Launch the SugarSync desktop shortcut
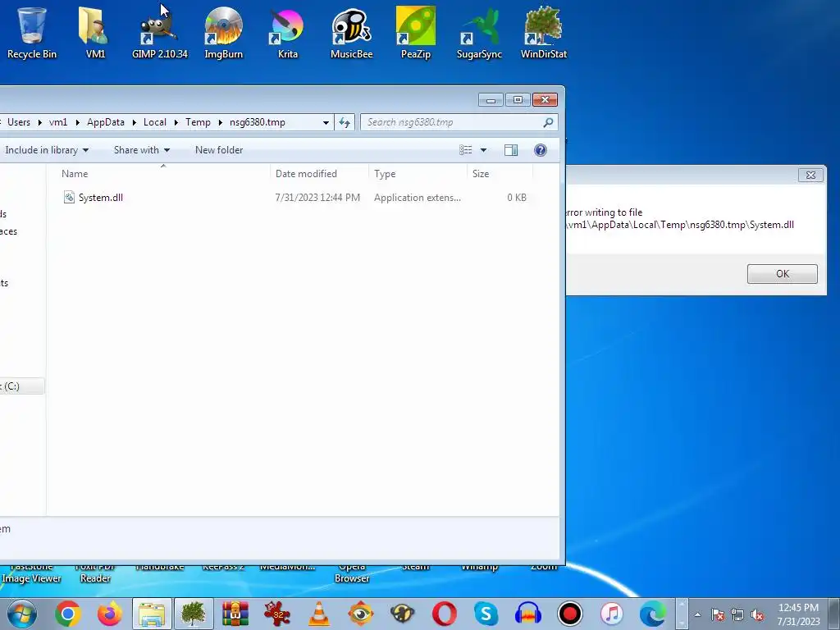The image size is (840, 630). [x=479, y=33]
